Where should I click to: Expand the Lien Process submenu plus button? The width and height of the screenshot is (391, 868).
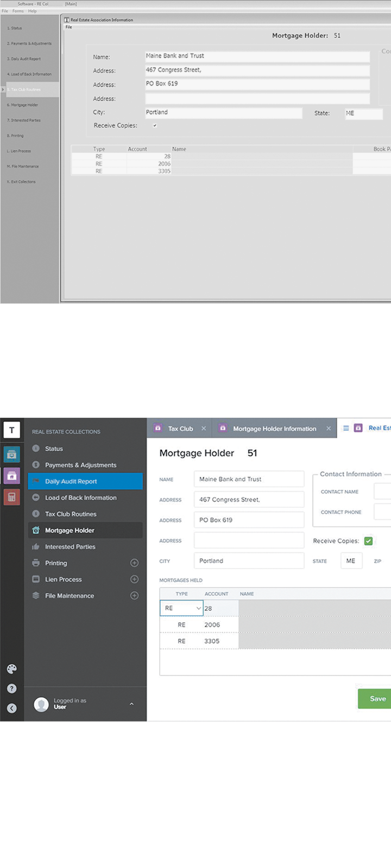pyautogui.click(x=135, y=579)
